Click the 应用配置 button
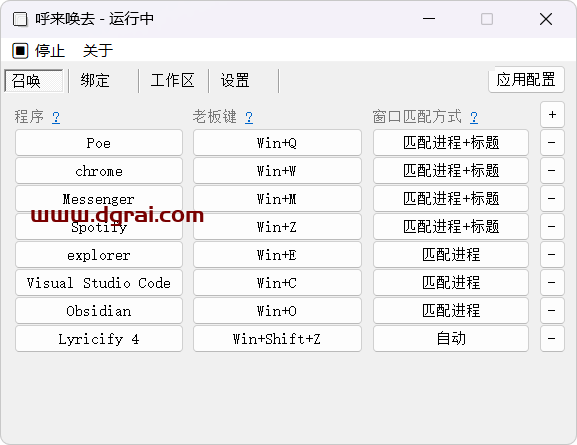Screen dimensions: 577x445 click(x=526, y=80)
